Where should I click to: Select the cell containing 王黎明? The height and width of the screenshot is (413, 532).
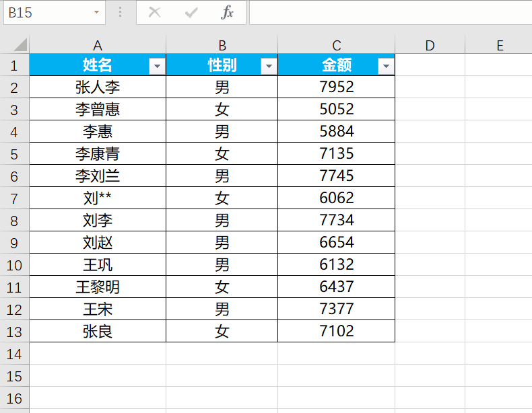pos(98,287)
